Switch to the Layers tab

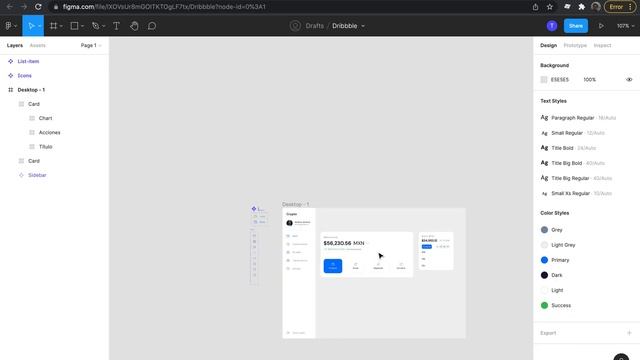click(x=15, y=45)
